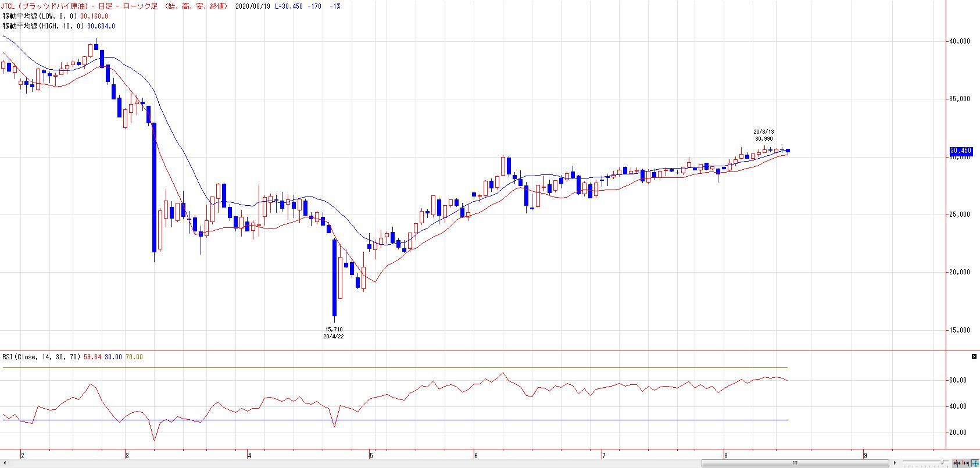The height and width of the screenshot is (468, 980).
Task: Click the last price L=30,450 text
Action: click(x=289, y=6)
